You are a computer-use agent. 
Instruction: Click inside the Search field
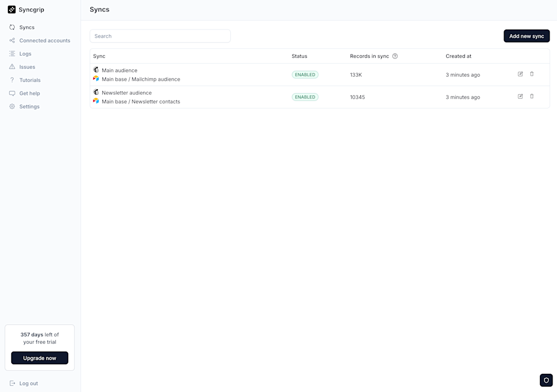coord(160,36)
